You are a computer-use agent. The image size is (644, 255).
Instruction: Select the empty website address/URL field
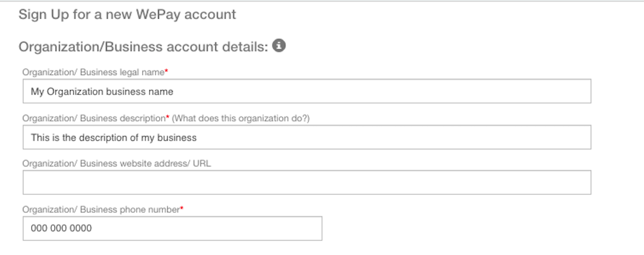click(x=307, y=182)
